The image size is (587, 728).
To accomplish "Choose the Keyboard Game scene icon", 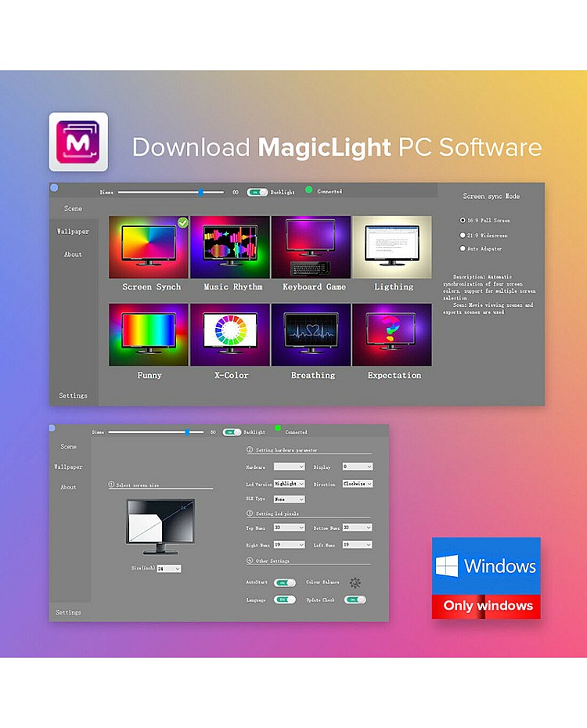I will [311, 247].
